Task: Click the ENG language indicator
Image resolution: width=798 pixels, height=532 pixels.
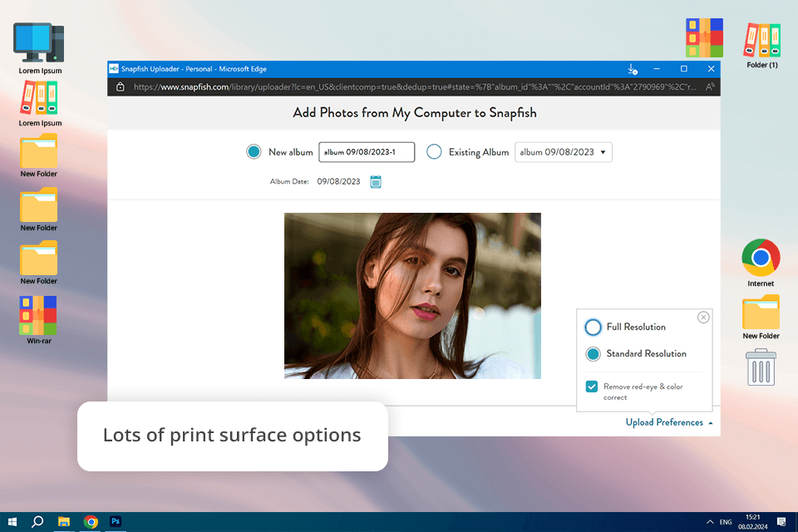Action: point(726,522)
